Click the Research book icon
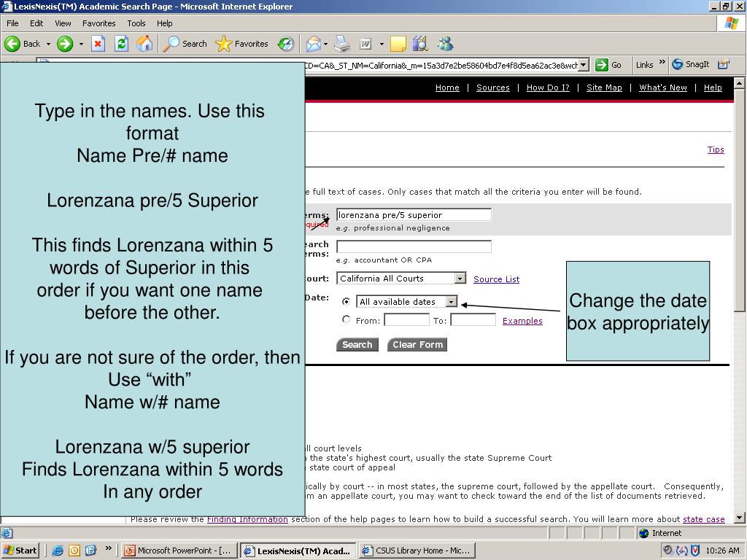The width and height of the screenshot is (747, 560). tap(421, 44)
